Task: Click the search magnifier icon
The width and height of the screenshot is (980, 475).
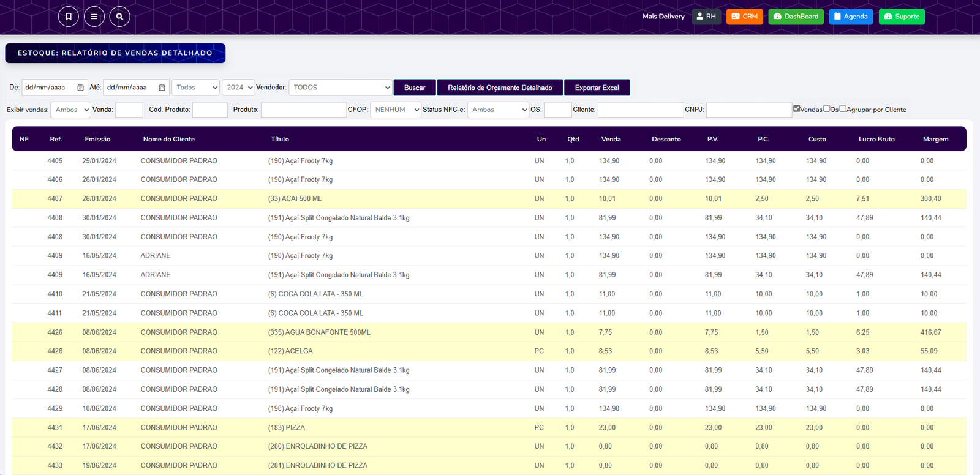Action: point(120,17)
